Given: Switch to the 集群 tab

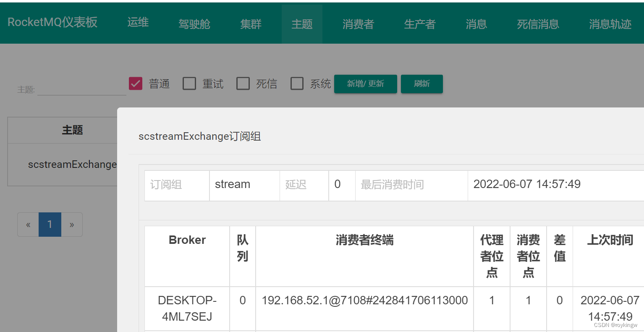Looking at the screenshot, I should pos(251,24).
